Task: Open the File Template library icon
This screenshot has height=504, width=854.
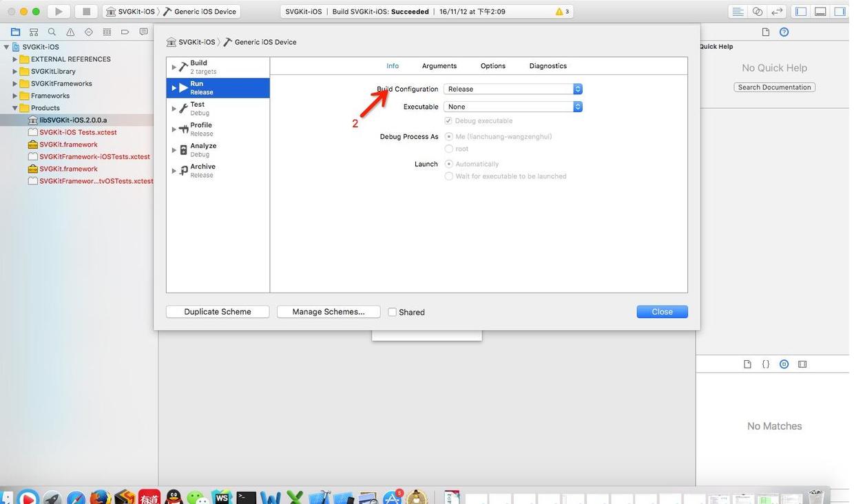Action: tap(747, 364)
